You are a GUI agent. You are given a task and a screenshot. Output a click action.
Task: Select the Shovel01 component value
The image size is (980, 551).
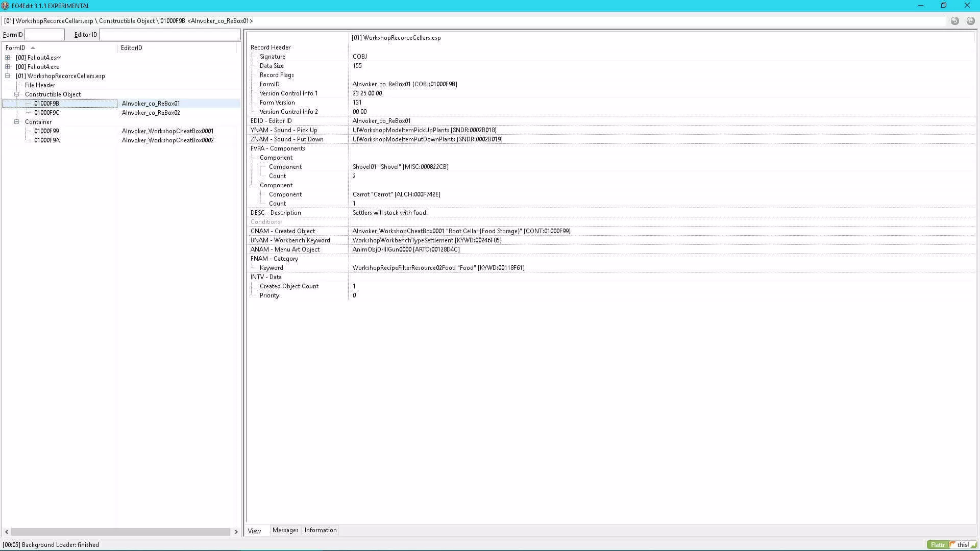coord(400,167)
